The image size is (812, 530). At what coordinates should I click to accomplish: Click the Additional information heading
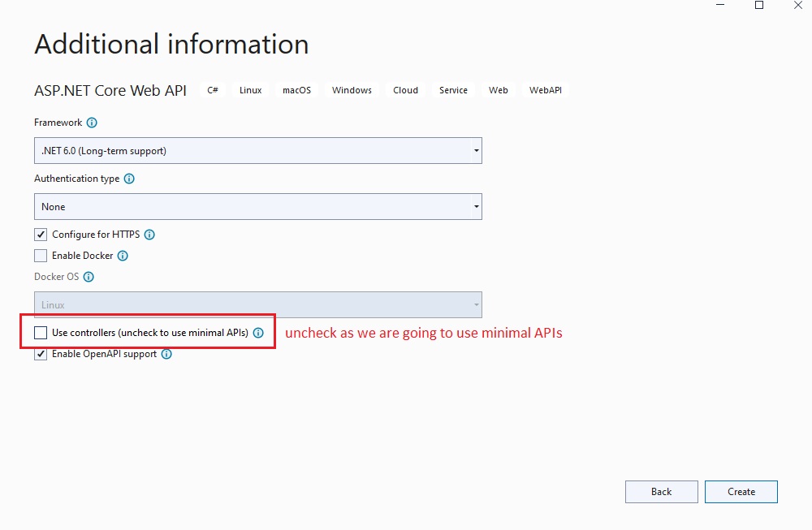point(171,44)
